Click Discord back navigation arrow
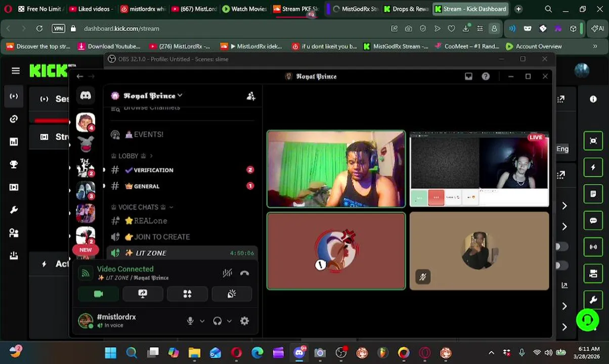Viewport: 609px width, 364px height. [79, 76]
